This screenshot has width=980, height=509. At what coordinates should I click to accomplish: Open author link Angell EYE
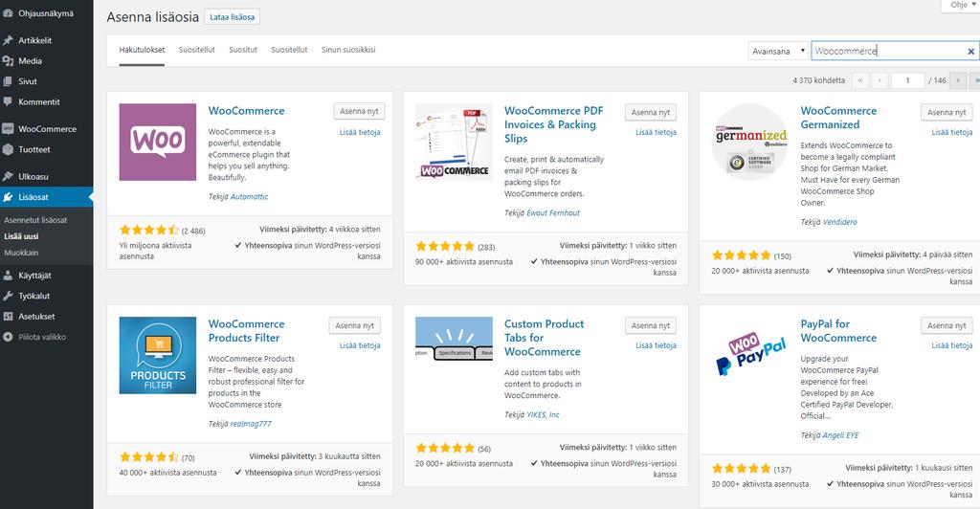click(x=840, y=435)
